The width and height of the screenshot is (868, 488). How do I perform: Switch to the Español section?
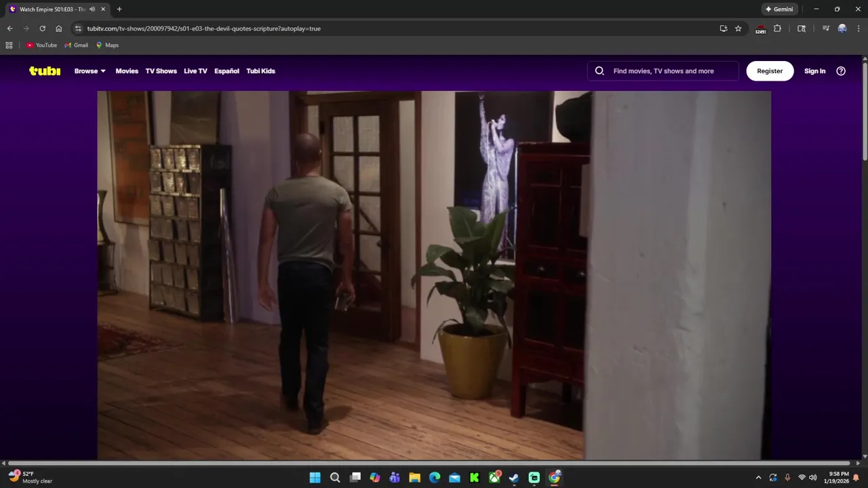(x=226, y=70)
